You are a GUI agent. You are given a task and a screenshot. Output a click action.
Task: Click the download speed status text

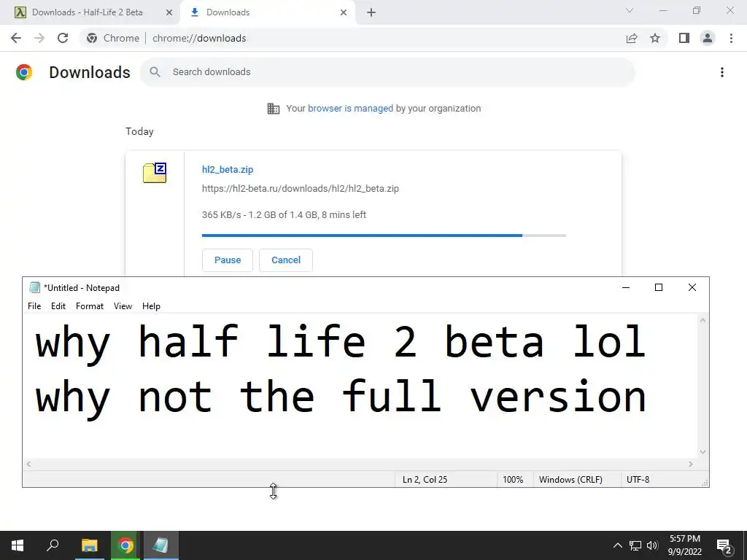pyautogui.click(x=284, y=215)
